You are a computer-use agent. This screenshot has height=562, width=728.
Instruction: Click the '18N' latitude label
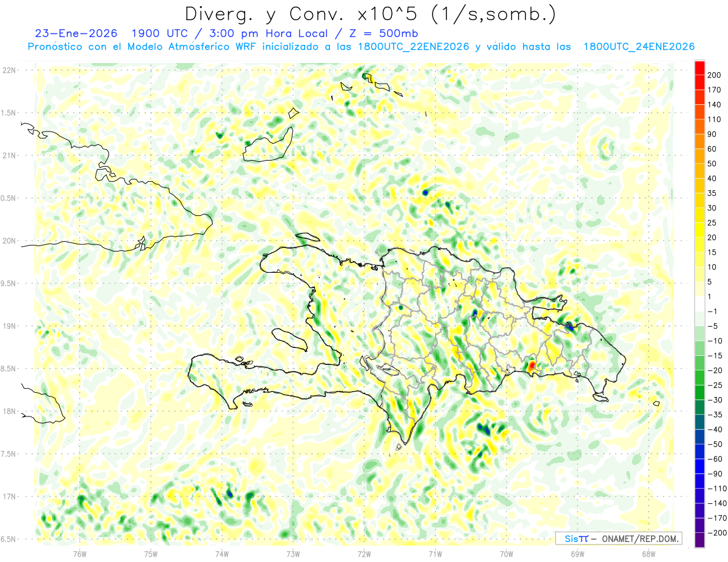pos(8,411)
